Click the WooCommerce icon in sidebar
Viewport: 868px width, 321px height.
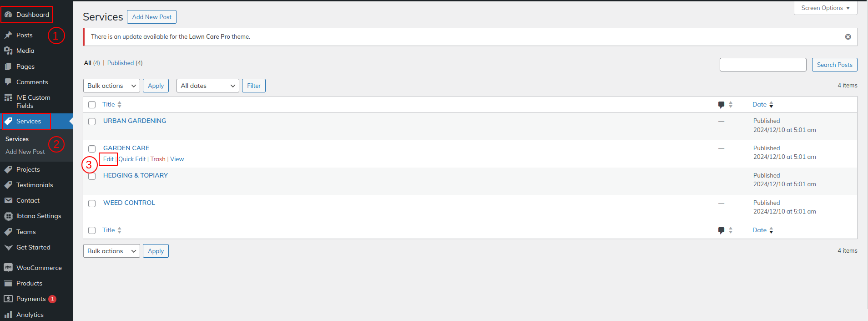8,268
